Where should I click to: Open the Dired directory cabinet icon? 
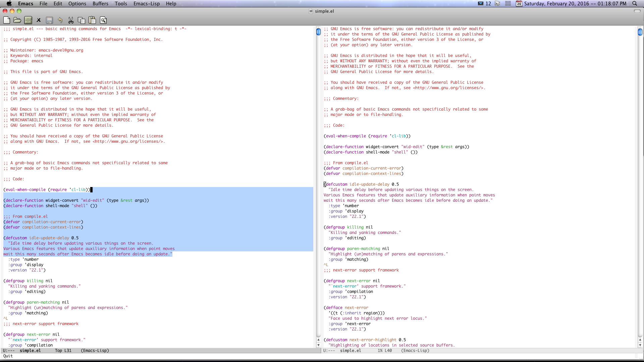pyautogui.click(x=28, y=20)
